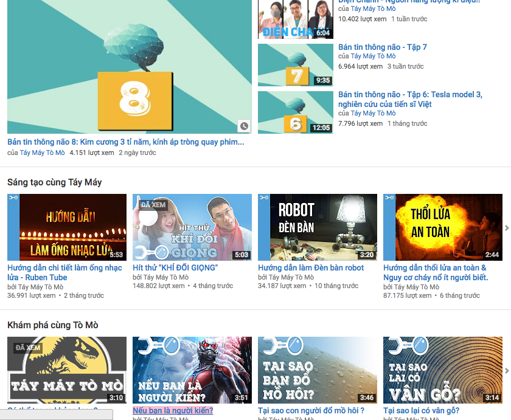Open the Điện Chanh video thumbnail
The width and height of the screenshot is (511, 420).
(295, 19)
